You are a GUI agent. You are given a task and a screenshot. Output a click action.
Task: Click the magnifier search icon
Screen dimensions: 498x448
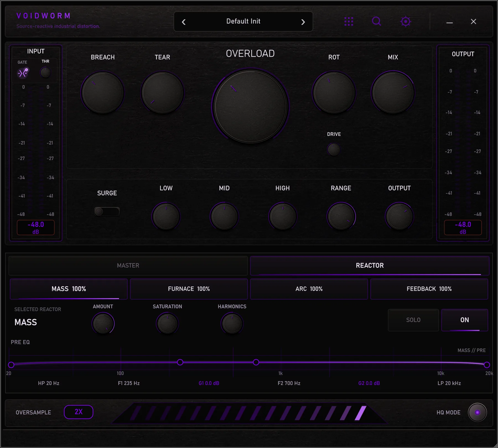pos(377,21)
